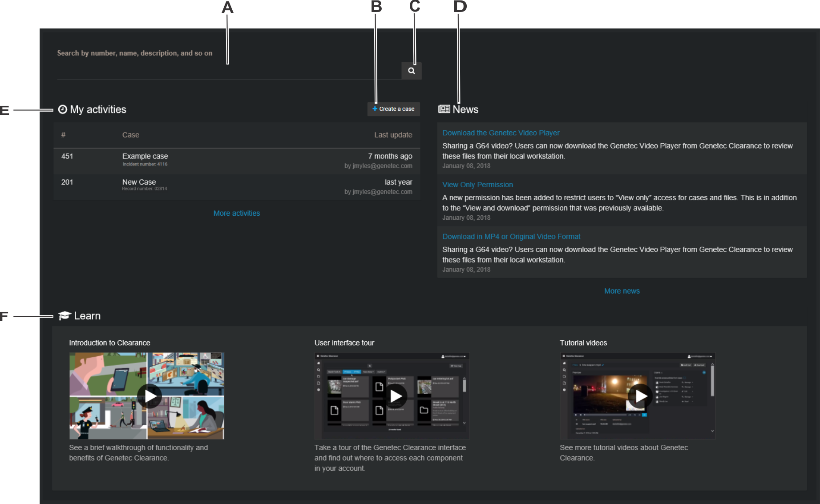The image size is (820, 504).
Task: Select the Case column header
Action: [x=130, y=134]
